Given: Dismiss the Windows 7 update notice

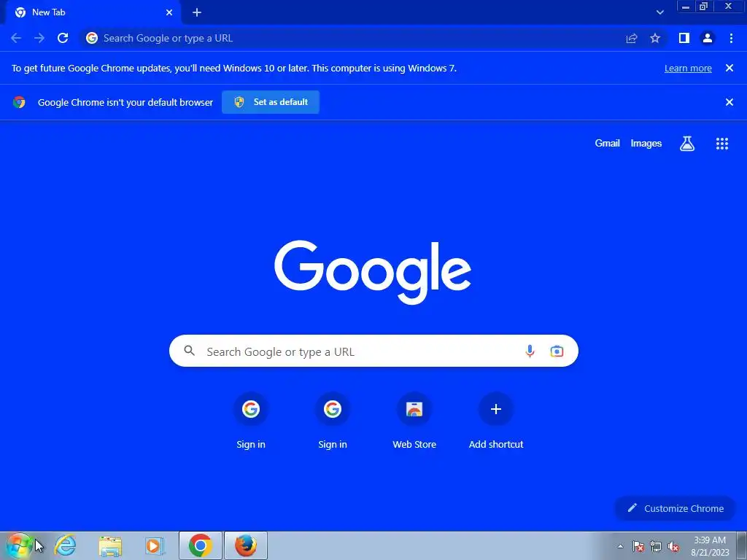Looking at the screenshot, I should click(729, 68).
